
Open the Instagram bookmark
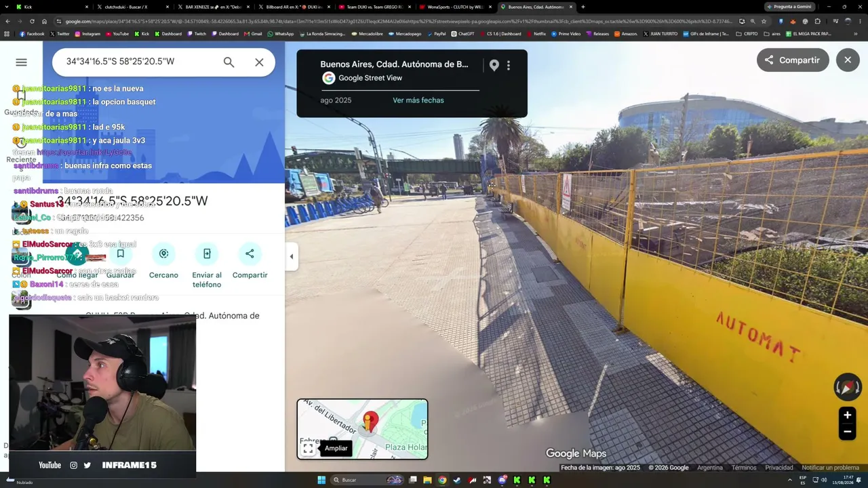pos(87,34)
